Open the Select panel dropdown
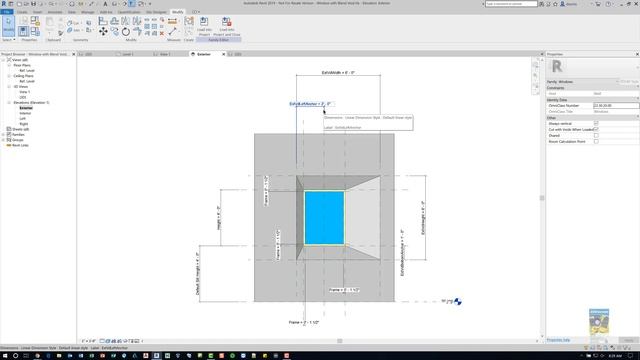Image resolution: width=640 pixels, height=360 pixels. point(9,40)
